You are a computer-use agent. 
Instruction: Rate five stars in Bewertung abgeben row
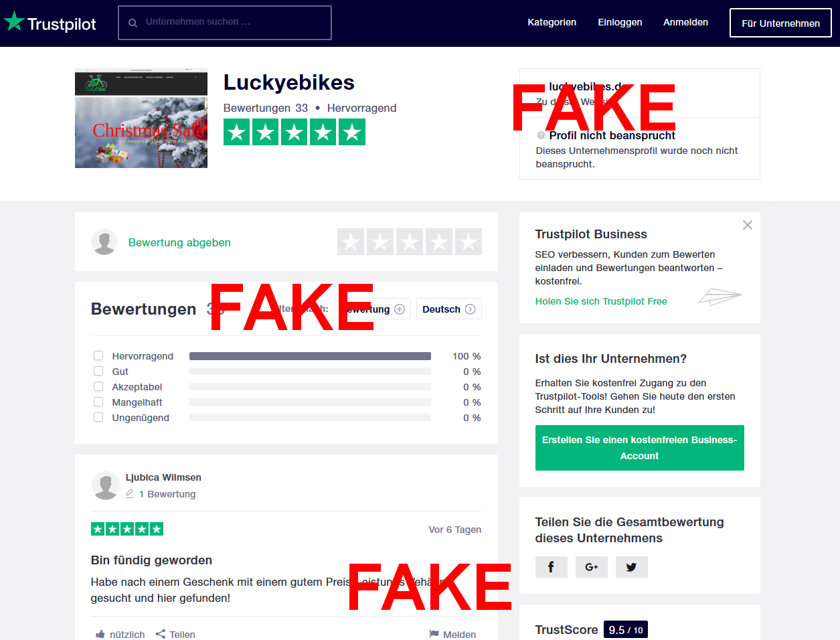469,242
